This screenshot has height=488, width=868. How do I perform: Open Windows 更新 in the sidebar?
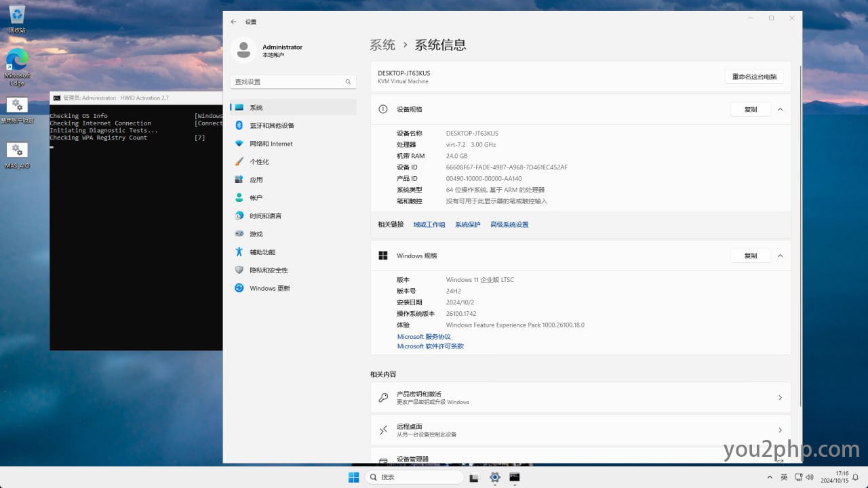point(293,288)
